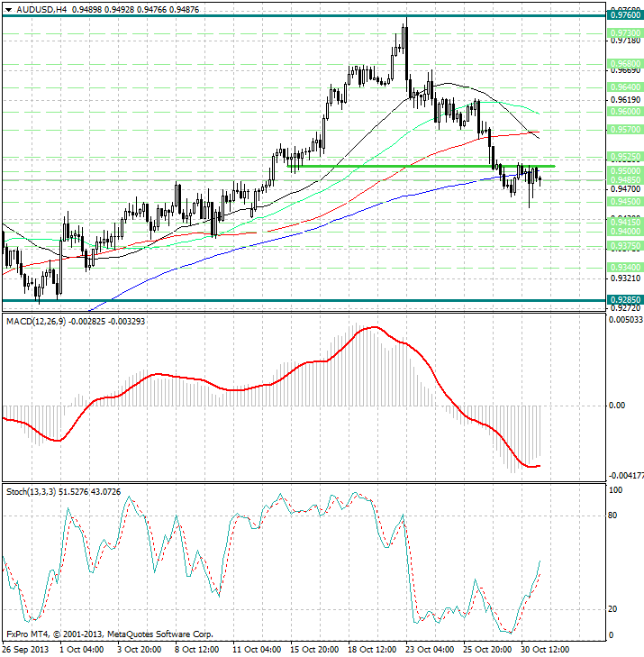Screen dimensions: 644x657
Task: Select the 0.93750 price level label
Action: [x=625, y=246]
